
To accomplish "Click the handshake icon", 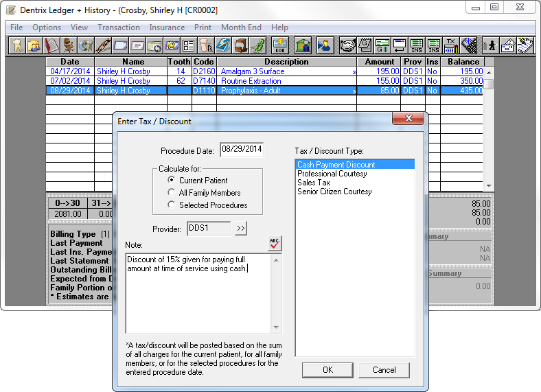I will click(x=347, y=45).
